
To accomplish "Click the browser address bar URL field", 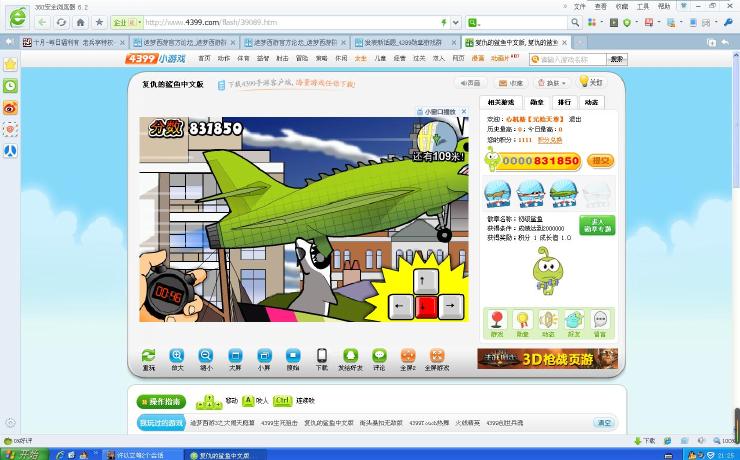I will click(x=293, y=22).
